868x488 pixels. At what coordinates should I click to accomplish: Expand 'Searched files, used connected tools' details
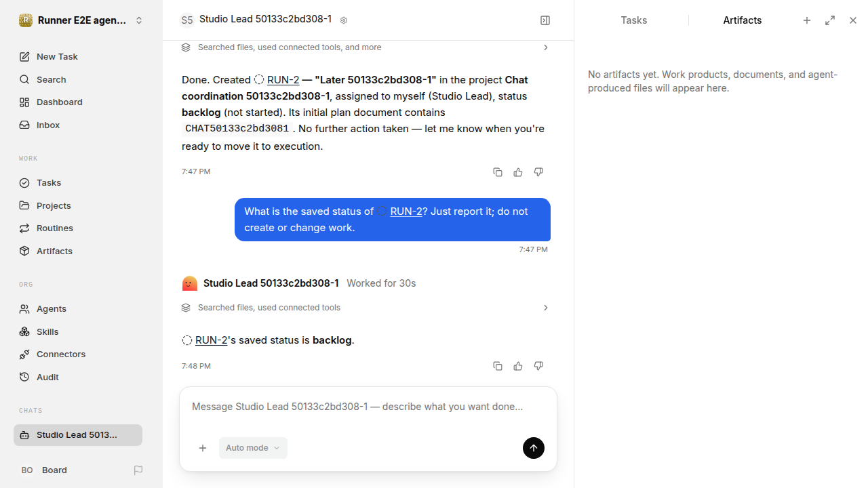click(x=365, y=308)
